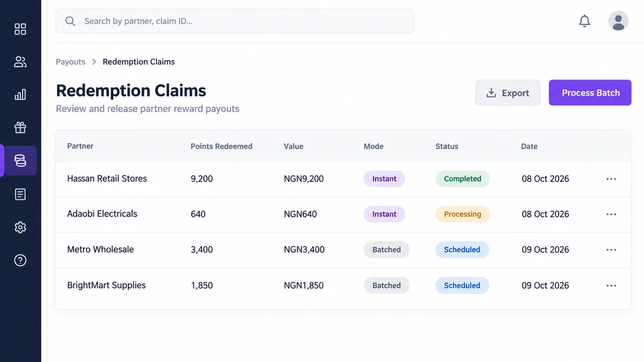
Task: Click the 640 points cell
Action: coord(198,214)
